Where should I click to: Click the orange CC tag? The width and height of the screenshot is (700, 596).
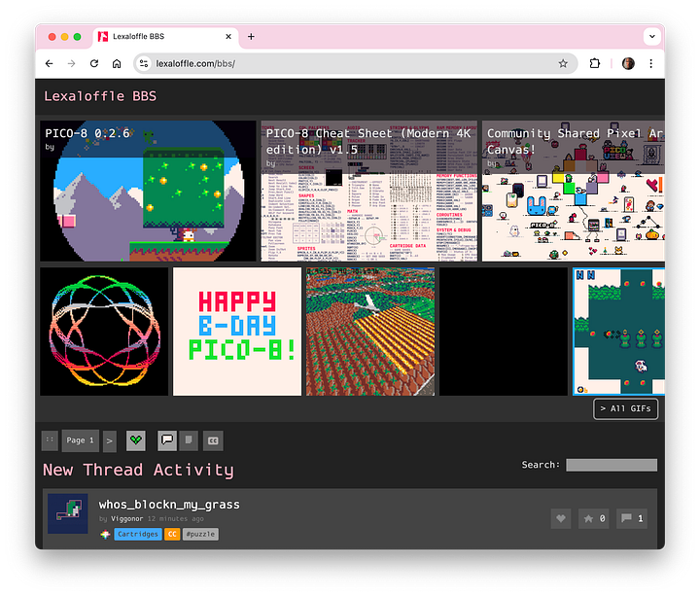point(172,534)
